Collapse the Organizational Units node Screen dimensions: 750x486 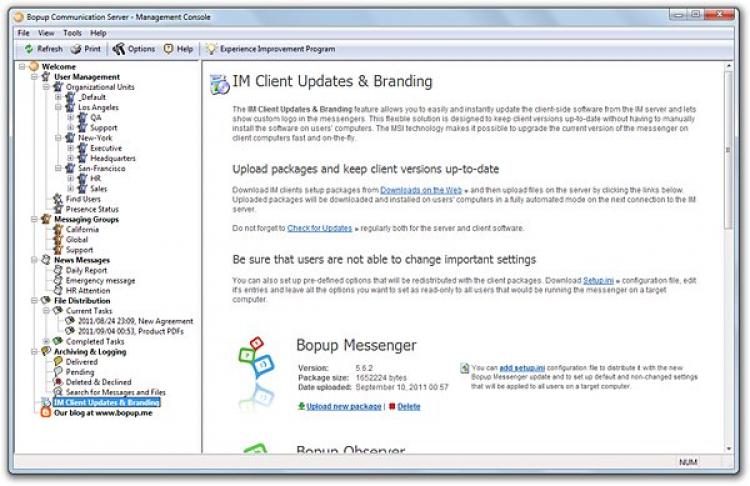(x=46, y=87)
